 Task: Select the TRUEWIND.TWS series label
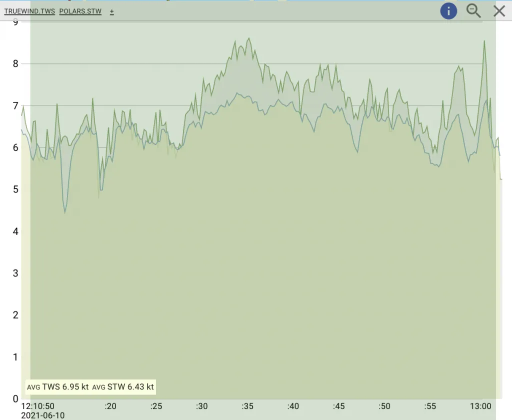(x=29, y=11)
